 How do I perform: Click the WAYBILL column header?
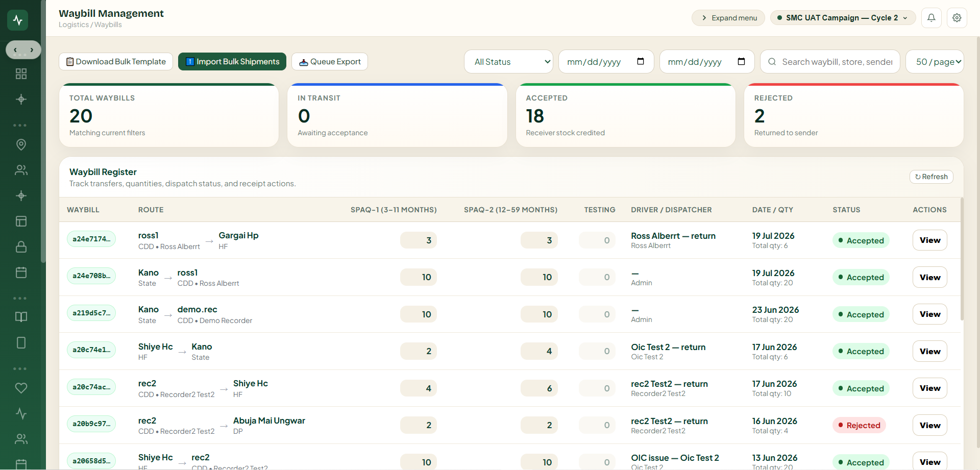click(83, 210)
